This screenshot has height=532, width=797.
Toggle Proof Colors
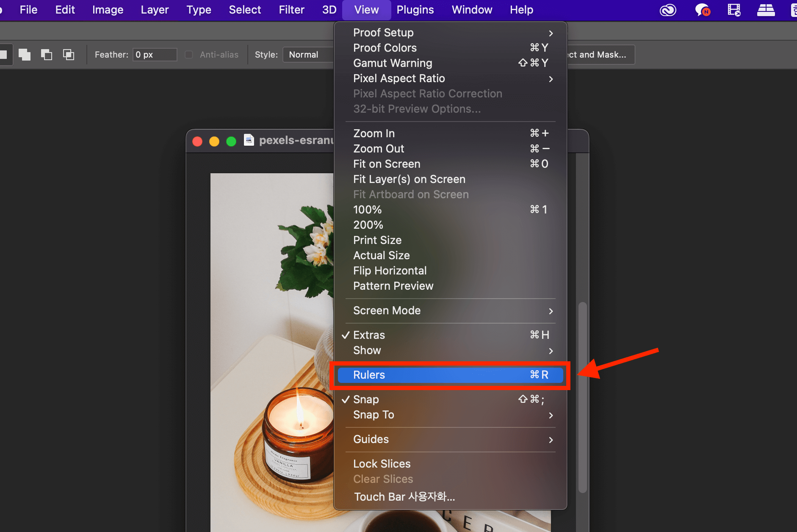point(450,48)
